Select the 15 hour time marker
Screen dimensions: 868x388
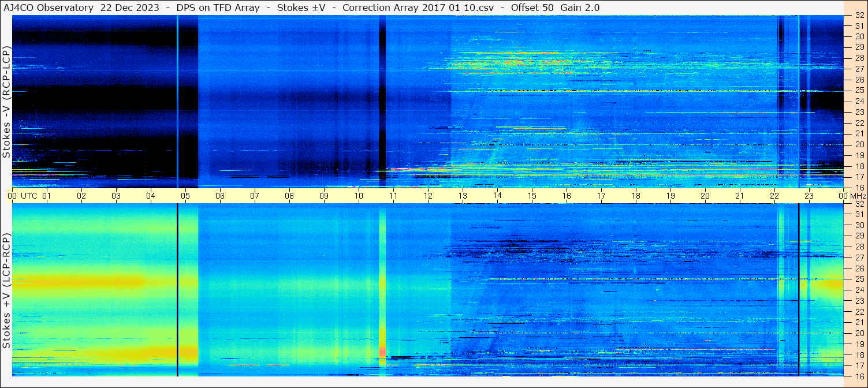point(532,196)
